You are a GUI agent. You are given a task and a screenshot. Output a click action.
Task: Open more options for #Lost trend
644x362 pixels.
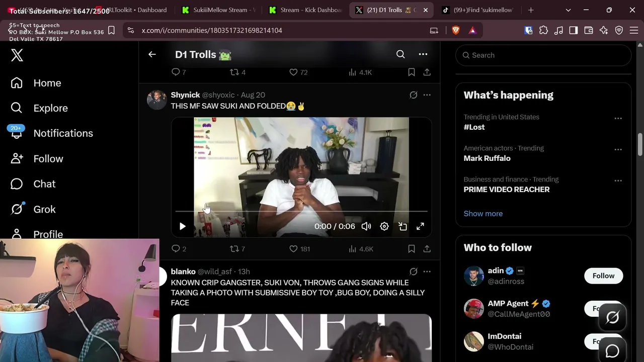(x=618, y=119)
